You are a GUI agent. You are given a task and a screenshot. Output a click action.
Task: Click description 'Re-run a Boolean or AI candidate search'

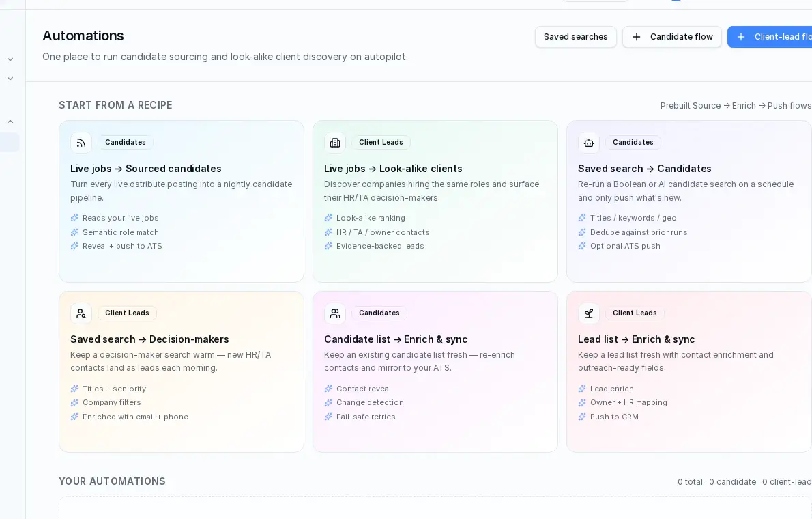[686, 191]
